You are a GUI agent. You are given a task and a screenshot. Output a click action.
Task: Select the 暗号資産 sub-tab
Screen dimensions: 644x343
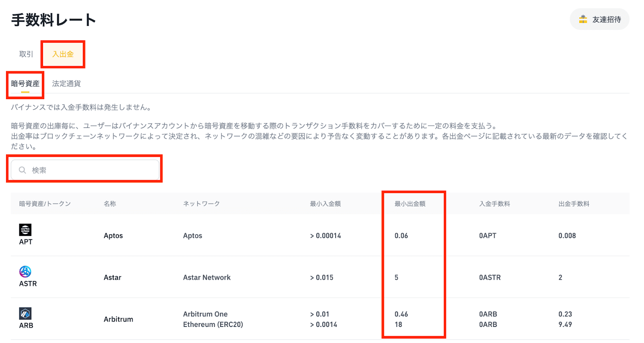[x=25, y=83]
